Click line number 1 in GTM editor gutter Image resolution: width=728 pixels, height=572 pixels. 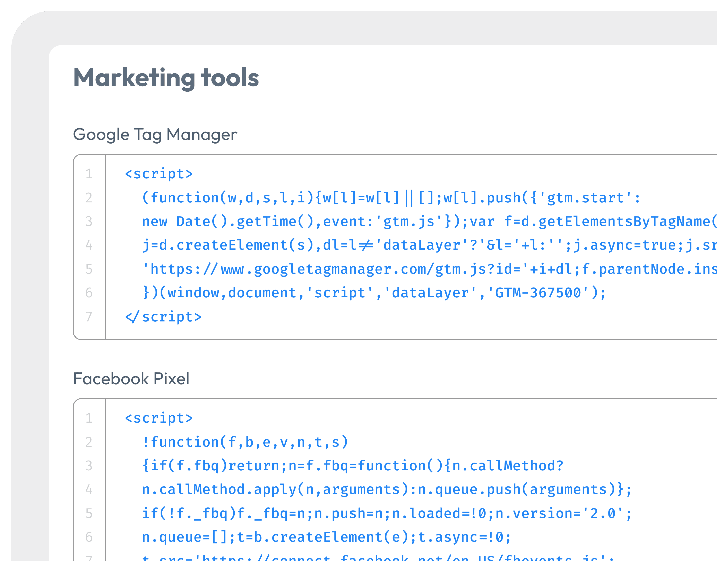[x=89, y=174]
